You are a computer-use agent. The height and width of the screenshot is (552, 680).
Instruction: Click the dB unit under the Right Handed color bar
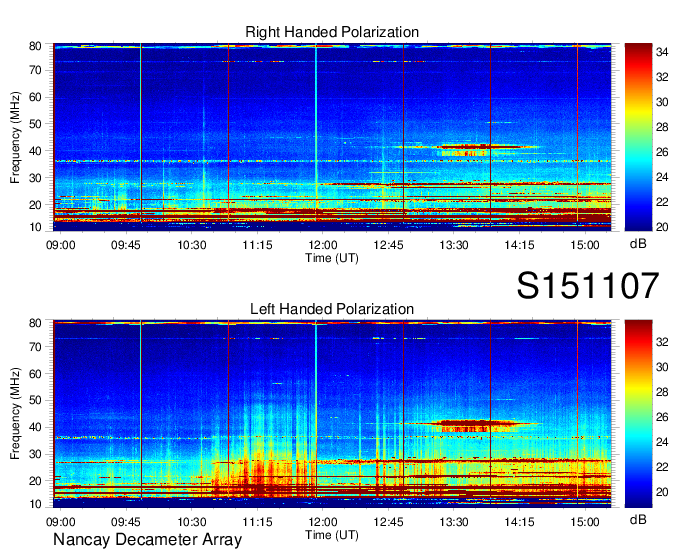[638, 244]
